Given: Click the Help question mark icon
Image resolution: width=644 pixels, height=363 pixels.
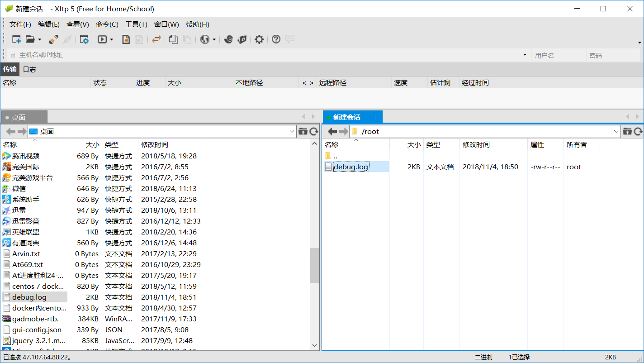Looking at the screenshot, I should [x=275, y=39].
